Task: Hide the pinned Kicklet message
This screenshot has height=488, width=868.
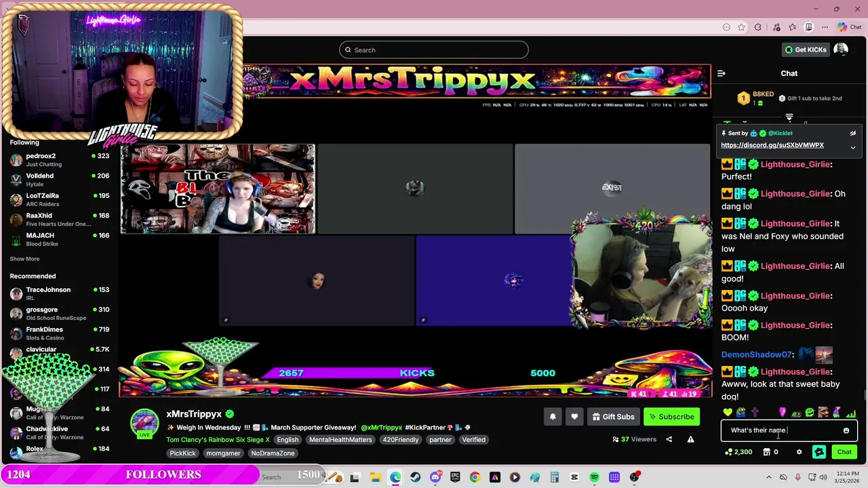Action: coord(852,134)
